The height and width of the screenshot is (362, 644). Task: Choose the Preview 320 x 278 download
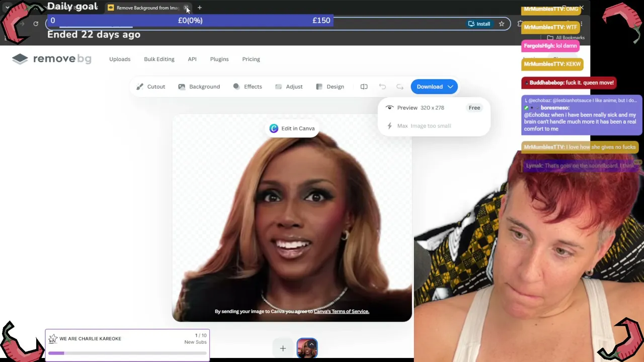(434, 108)
